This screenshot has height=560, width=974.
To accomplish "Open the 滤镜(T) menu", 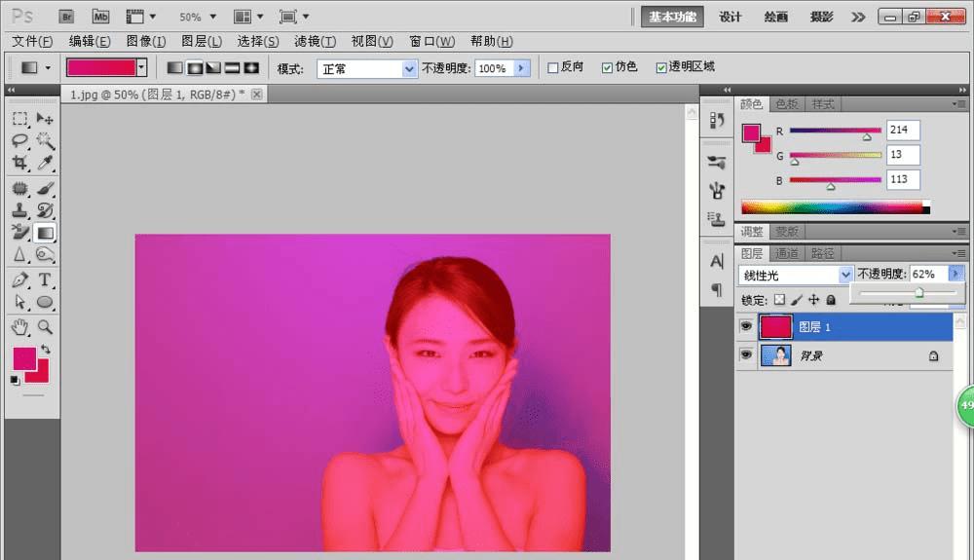I will 315,41.
